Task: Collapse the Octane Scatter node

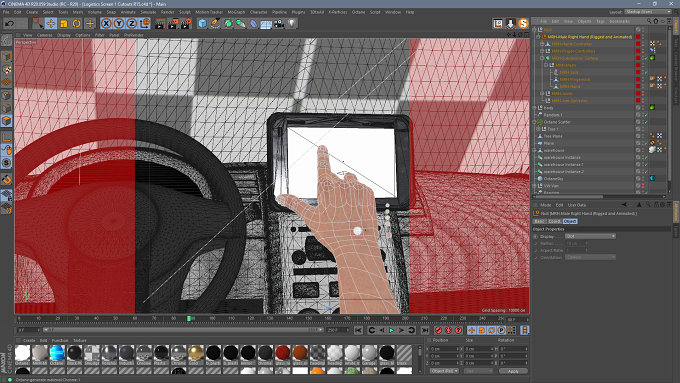Action: tap(535, 122)
